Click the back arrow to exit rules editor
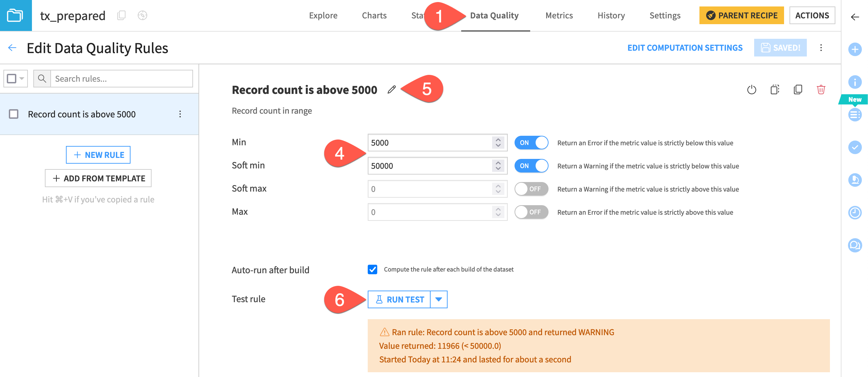Image resolution: width=868 pixels, height=377 pixels. pyautogui.click(x=13, y=48)
